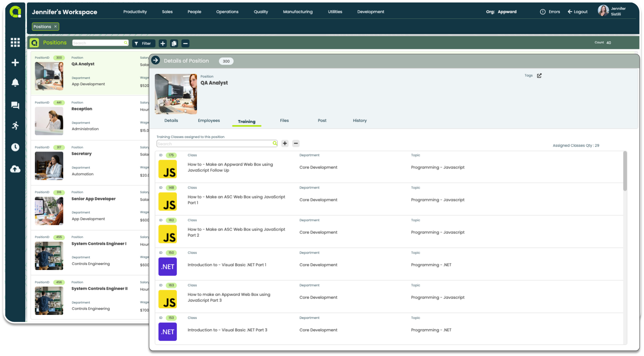
Task: Select System Controls Engineer II position
Action: (x=90, y=298)
